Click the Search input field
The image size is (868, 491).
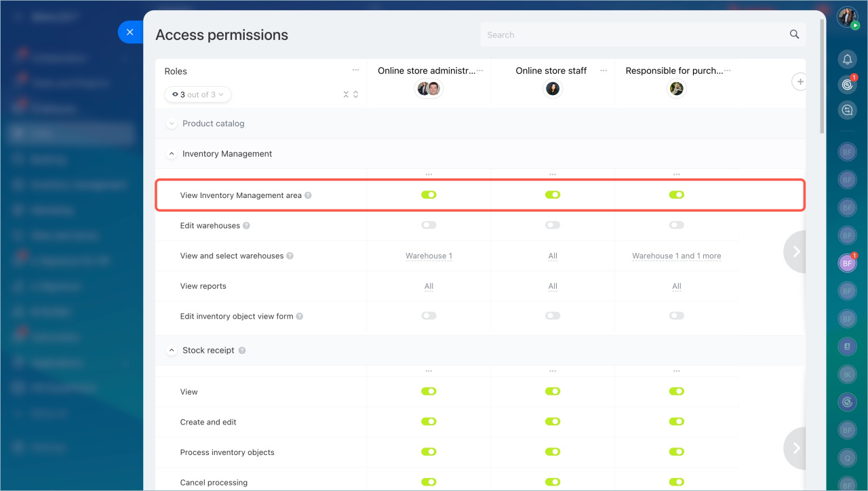click(x=643, y=35)
